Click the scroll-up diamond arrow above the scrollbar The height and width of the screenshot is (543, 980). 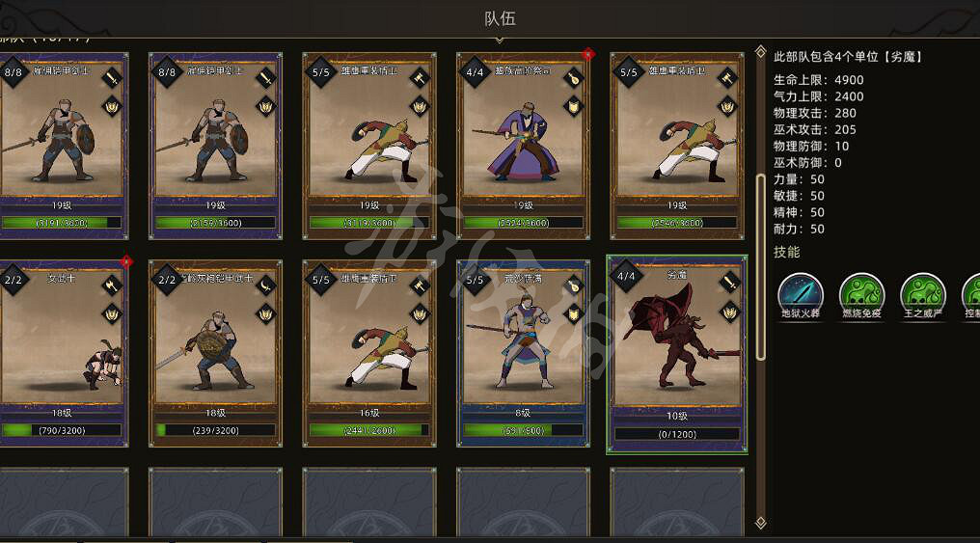760,52
